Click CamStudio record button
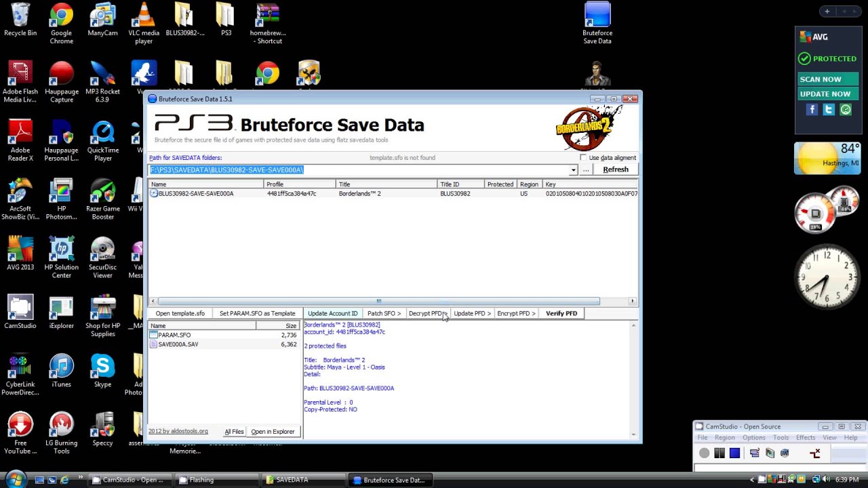 tap(705, 453)
